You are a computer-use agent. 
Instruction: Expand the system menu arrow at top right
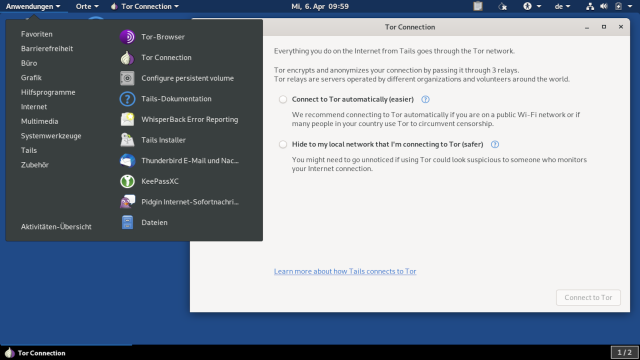coord(630,6)
